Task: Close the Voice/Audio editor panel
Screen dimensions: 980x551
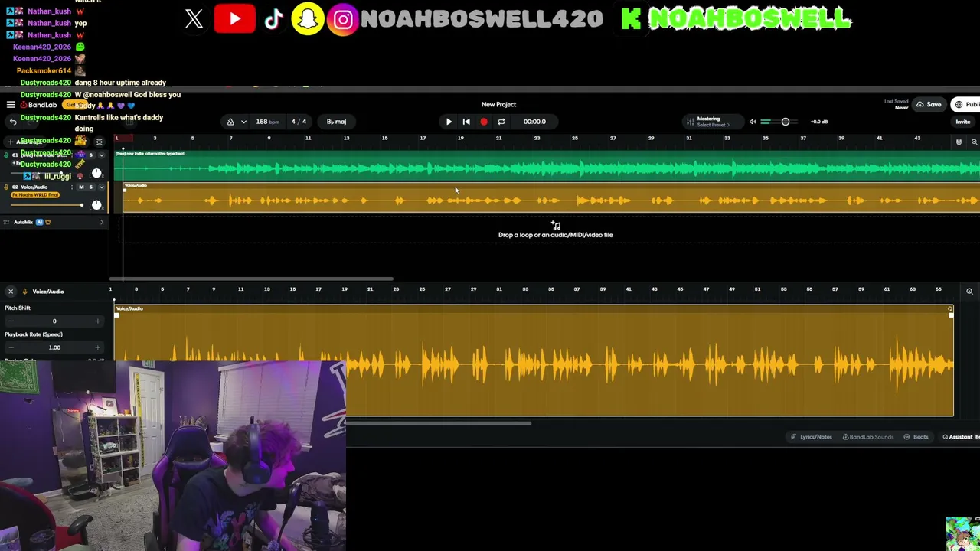Action: pos(11,292)
